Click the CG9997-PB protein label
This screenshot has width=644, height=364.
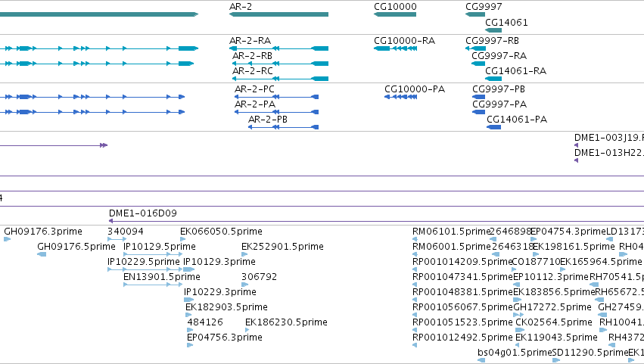(x=499, y=89)
